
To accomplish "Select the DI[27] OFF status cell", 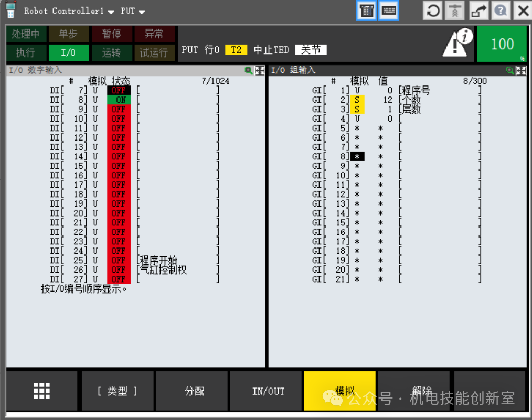I will [119, 279].
